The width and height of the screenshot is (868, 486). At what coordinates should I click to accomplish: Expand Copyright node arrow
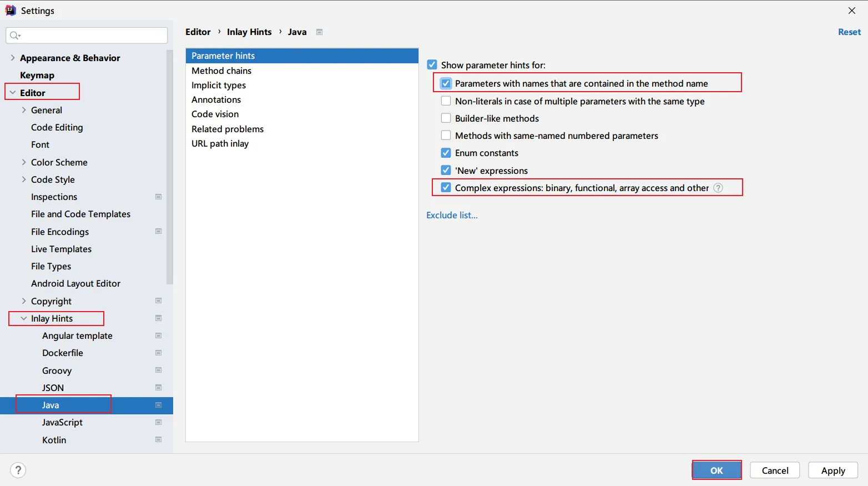point(24,301)
